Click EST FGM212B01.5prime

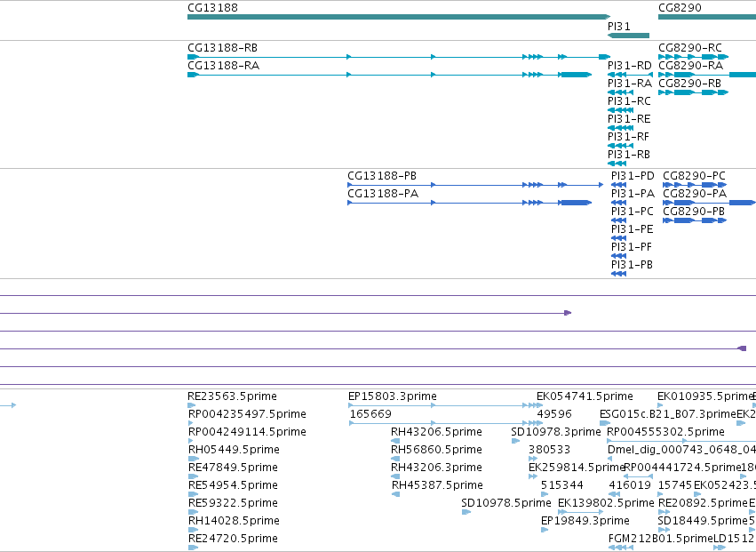(x=661, y=540)
